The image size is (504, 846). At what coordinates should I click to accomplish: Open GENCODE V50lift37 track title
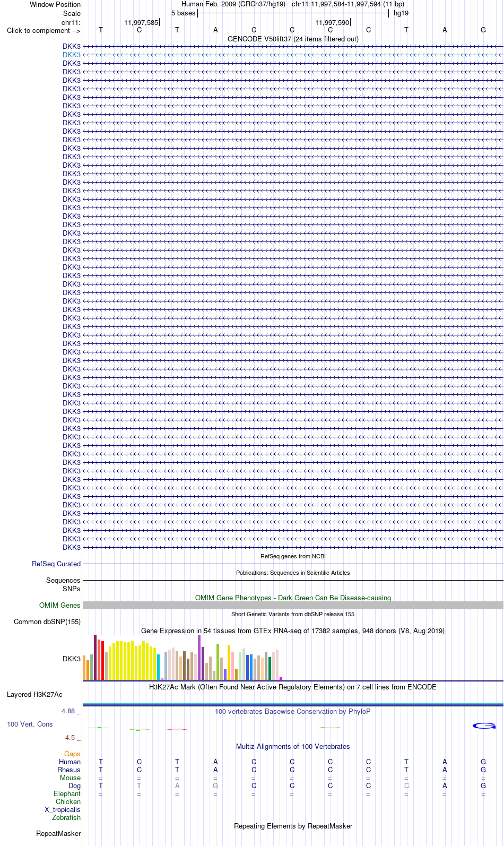point(293,39)
